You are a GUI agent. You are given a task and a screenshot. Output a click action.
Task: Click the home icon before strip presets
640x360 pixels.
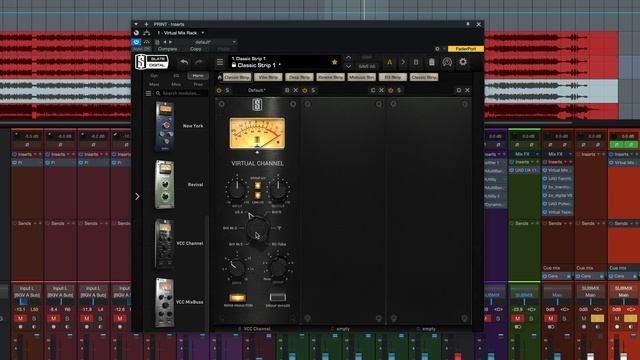220,77
